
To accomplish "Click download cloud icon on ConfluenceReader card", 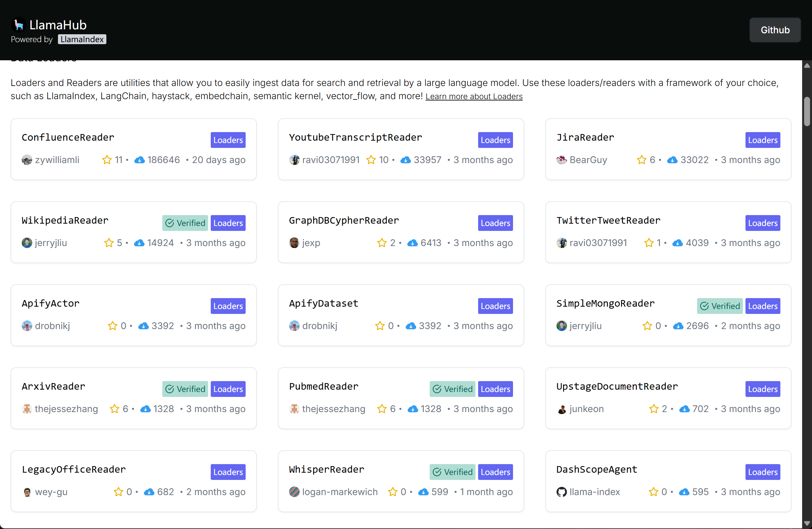I will [x=139, y=160].
